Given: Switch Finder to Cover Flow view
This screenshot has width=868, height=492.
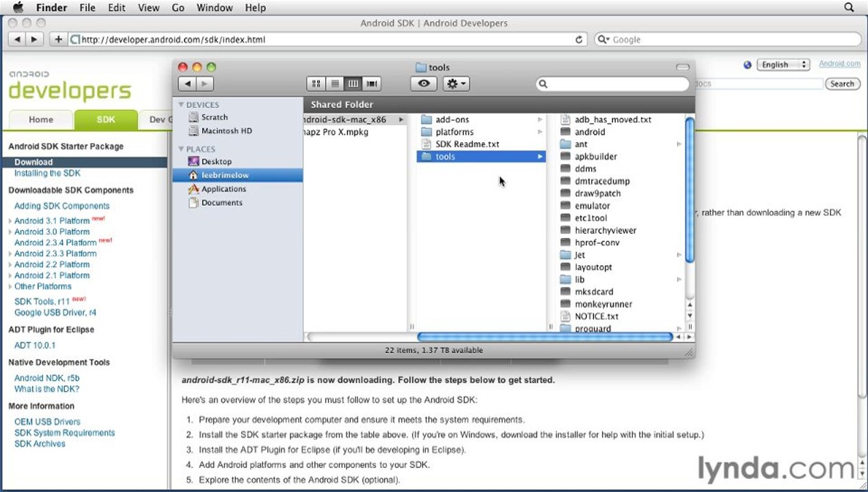Looking at the screenshot, I should [x=371, y=83].
